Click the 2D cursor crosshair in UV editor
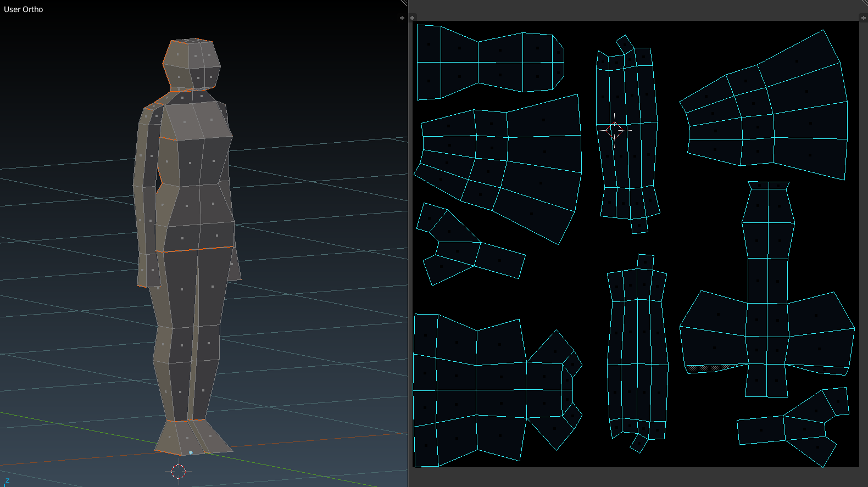 614,131
